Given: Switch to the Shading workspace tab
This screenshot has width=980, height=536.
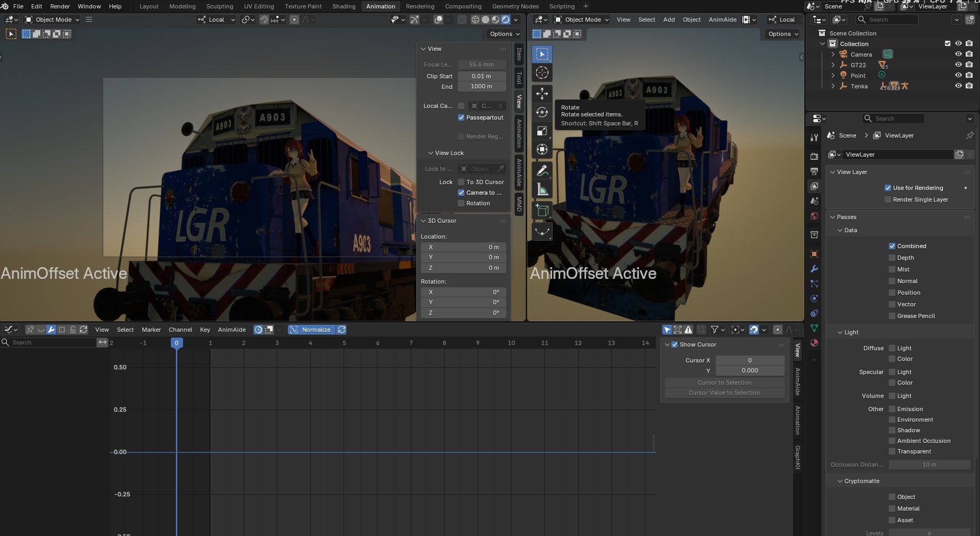Looking at the screenshot, I should [344, 6].
